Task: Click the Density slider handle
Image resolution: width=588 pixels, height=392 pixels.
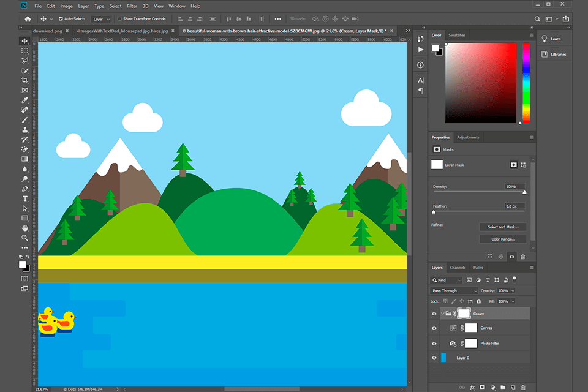Action: coord(525,192)
